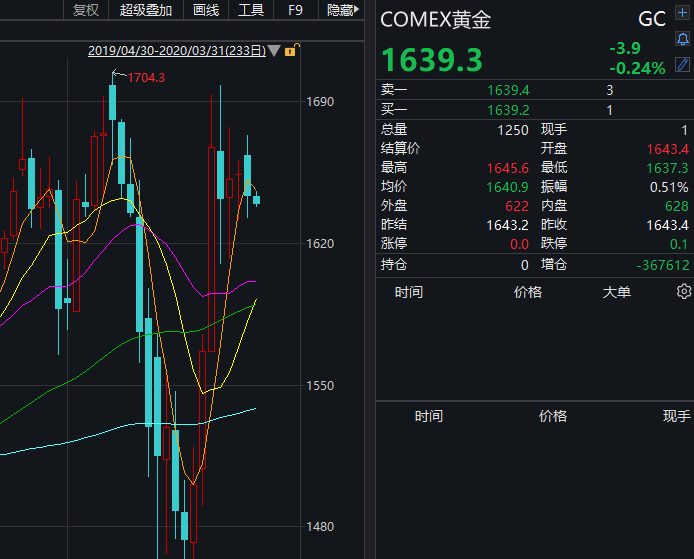Click the 结算价 label
The width and height of the screenshot is (694, 559).
point(401,148)
